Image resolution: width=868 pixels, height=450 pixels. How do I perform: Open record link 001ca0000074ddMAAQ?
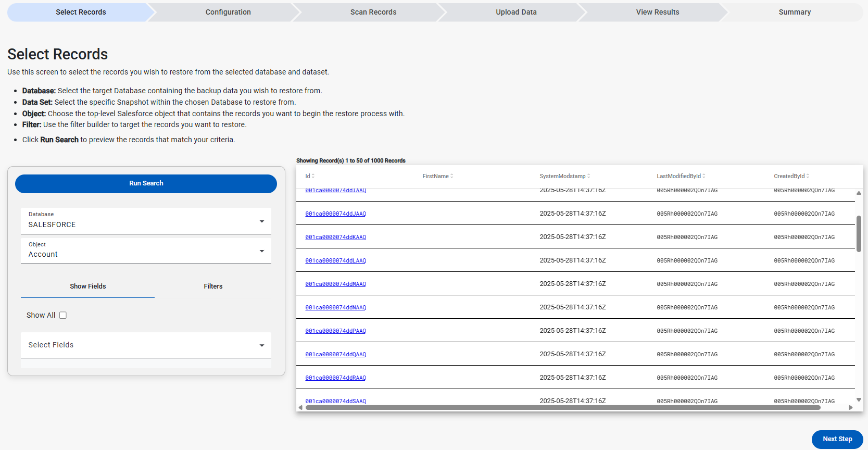tap(335, 284)
